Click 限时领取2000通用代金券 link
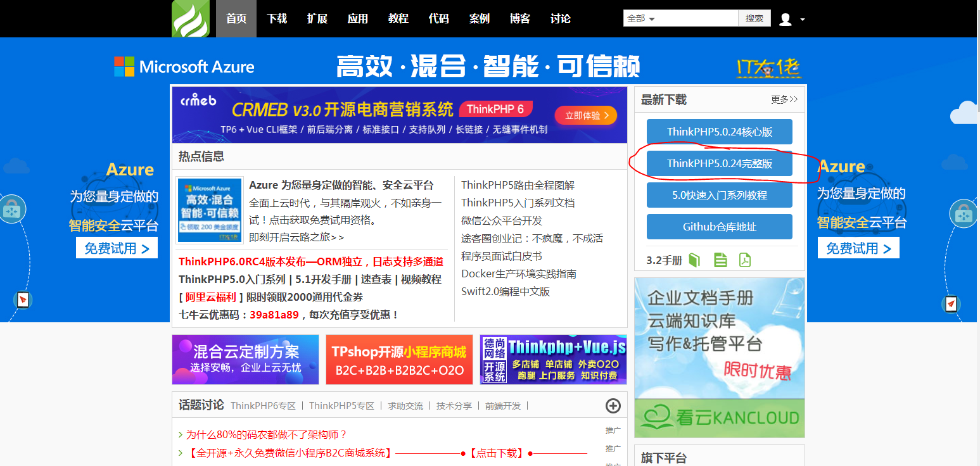The width and height of the screenshot is (980, 466). point(305,297)
